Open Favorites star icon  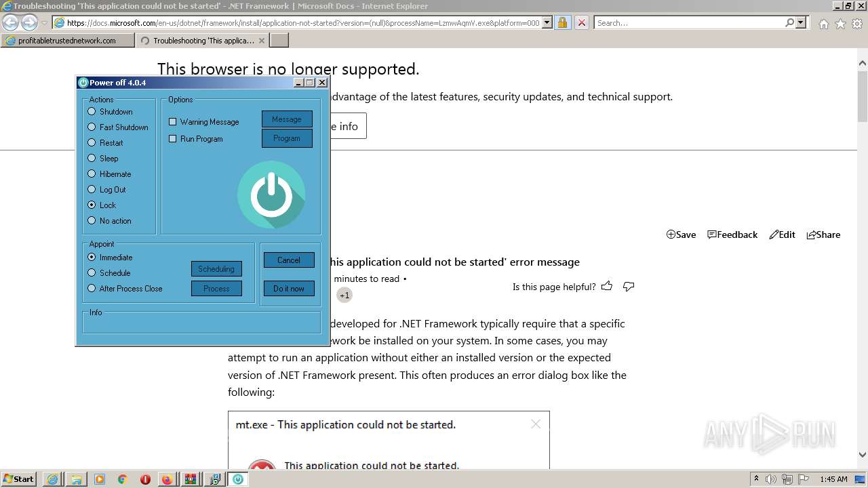coord(840,24)
